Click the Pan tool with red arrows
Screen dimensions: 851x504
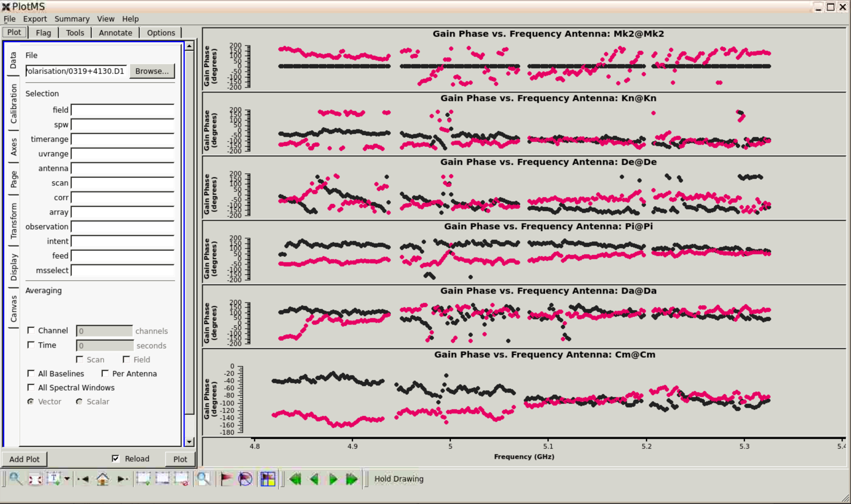[35, 479]
